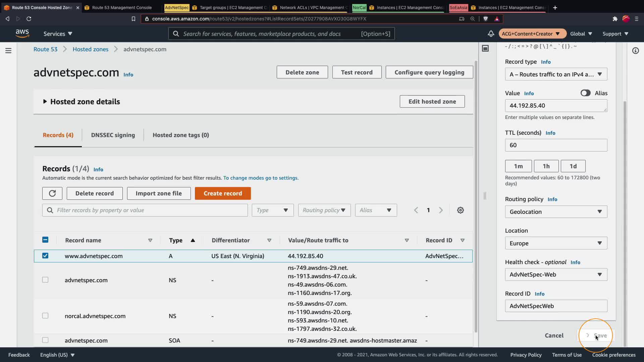The image size is (644, 362).
Task: Uncheck the www.advnetspec.com record checkbox
Action: (45, 256)
